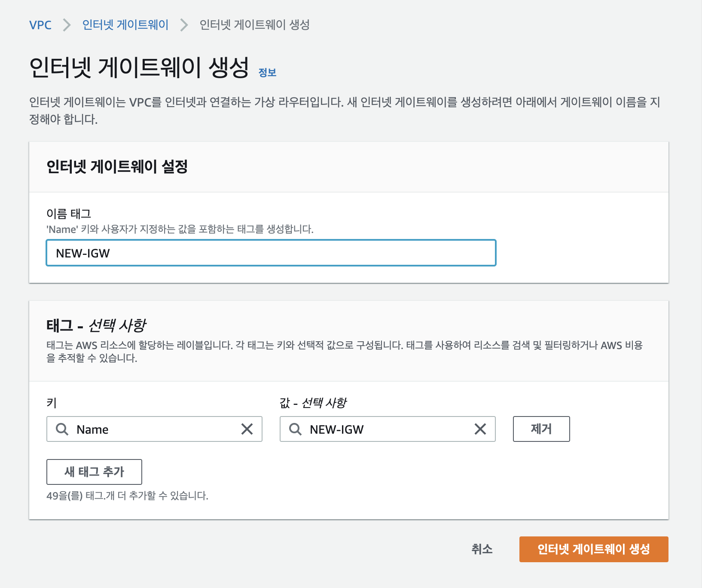Click the 값 - 선택 사항 label
The width and height of the screenshot is (702, 588).
[313, 403]
